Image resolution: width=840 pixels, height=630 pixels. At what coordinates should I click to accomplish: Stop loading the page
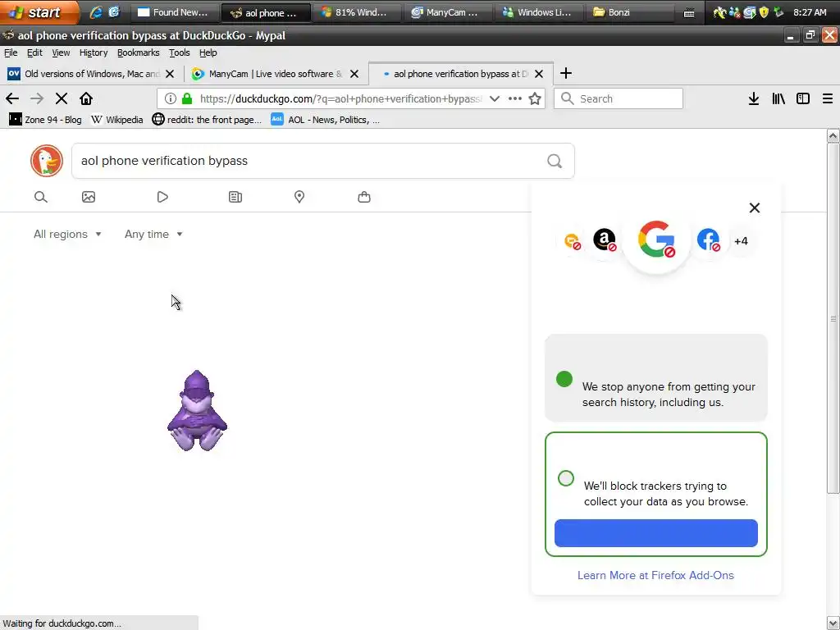62,98
